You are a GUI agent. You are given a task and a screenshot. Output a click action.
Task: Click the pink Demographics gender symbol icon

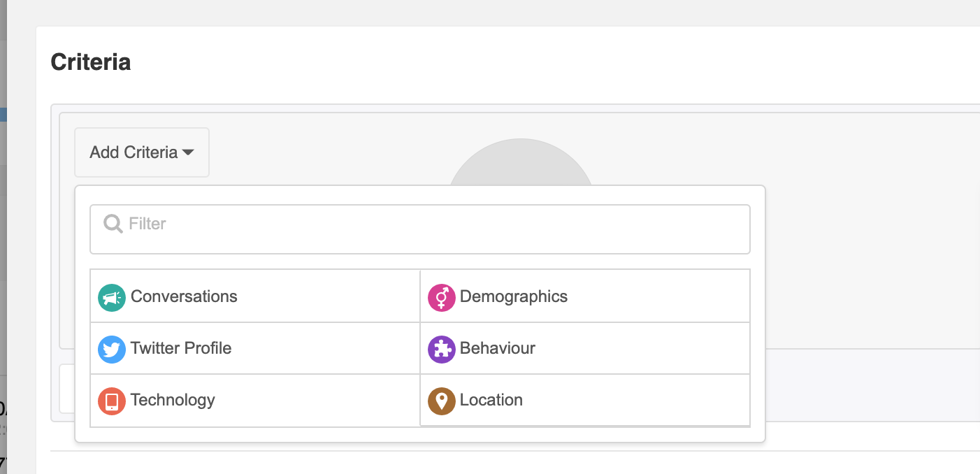click(442, 298)
